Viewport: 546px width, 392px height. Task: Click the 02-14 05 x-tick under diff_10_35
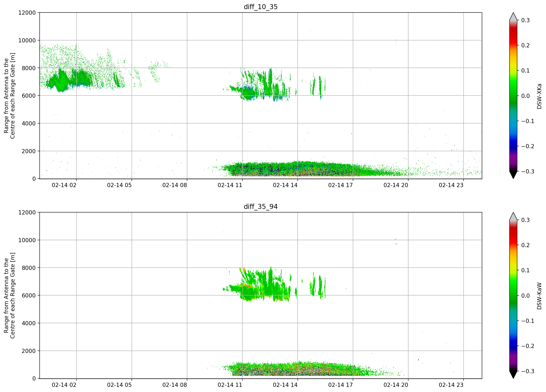point(120,185)
